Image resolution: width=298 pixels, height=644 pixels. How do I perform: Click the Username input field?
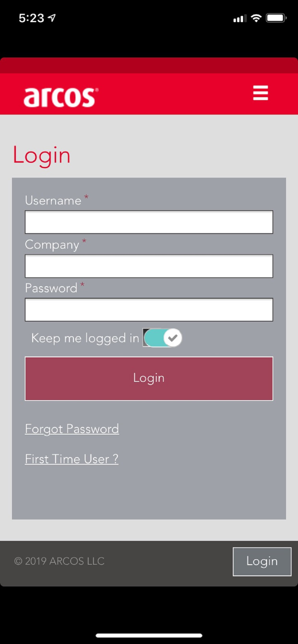149,222
